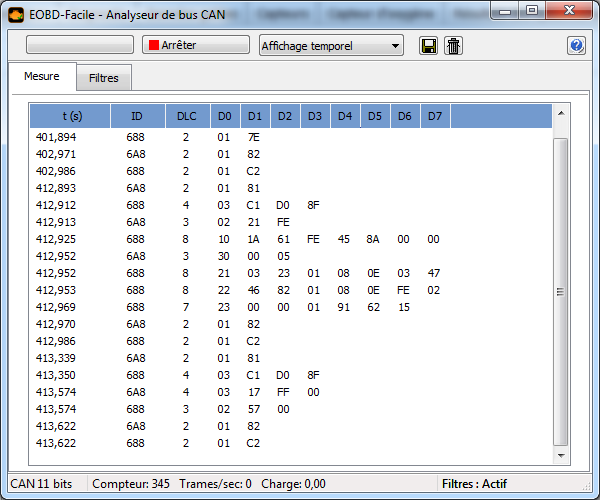Click the trash bin clear icon
Screen dimensions: 600x500
(453, 46)
